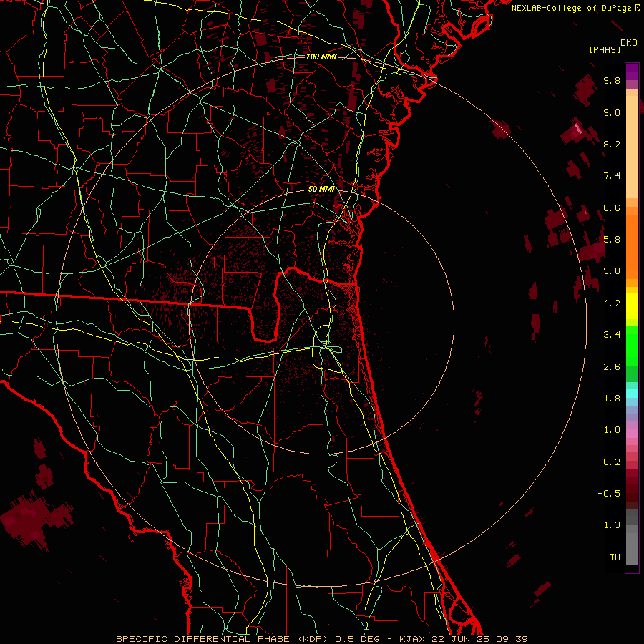644x644 pixels.
Task: Click the 3.4 scale value
Action: (x=612, y=335)
